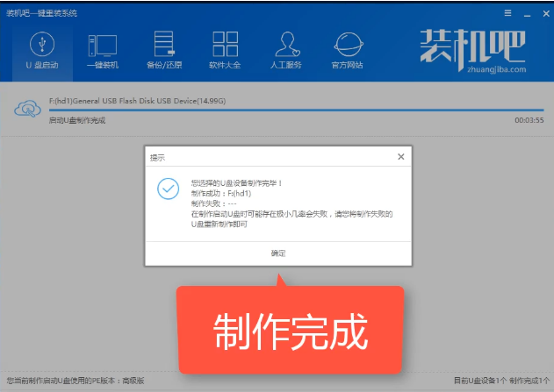Select the F:(hd1) General USB Flash Disk entry

136,101
